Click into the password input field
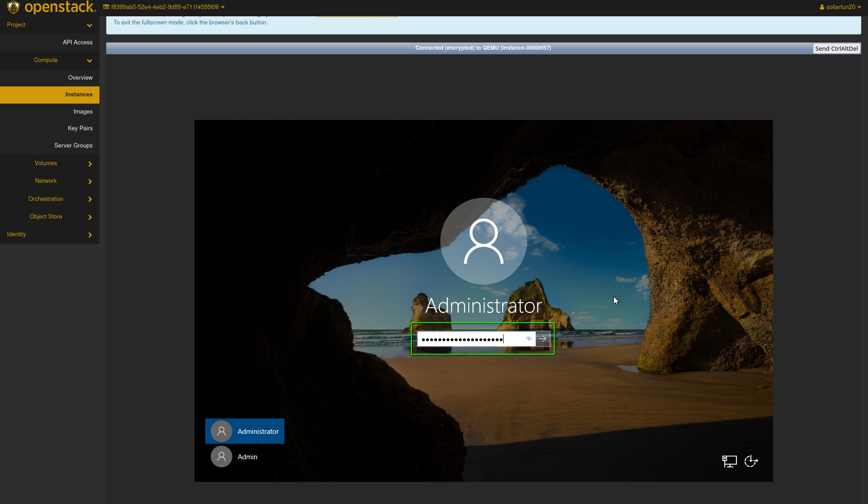The width and height of the screenshot is (868, 504). (x=470, y=339)
